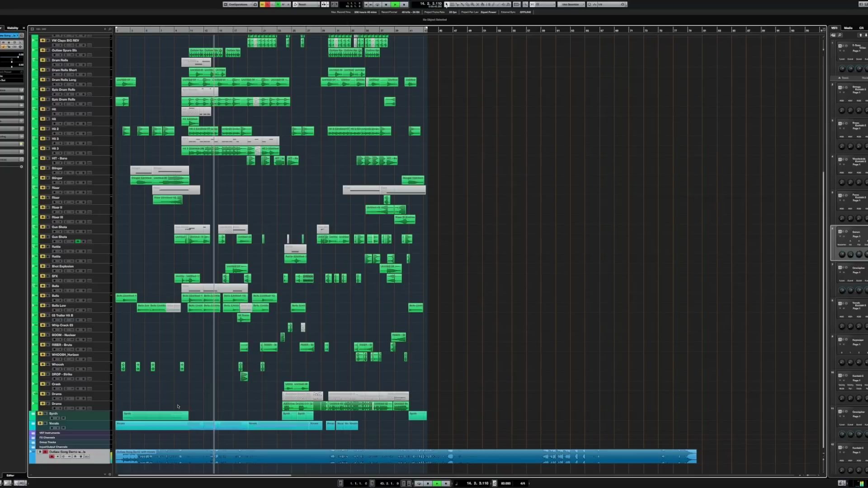Click the OFFLINE external sync status

click(x=525, y=12)
